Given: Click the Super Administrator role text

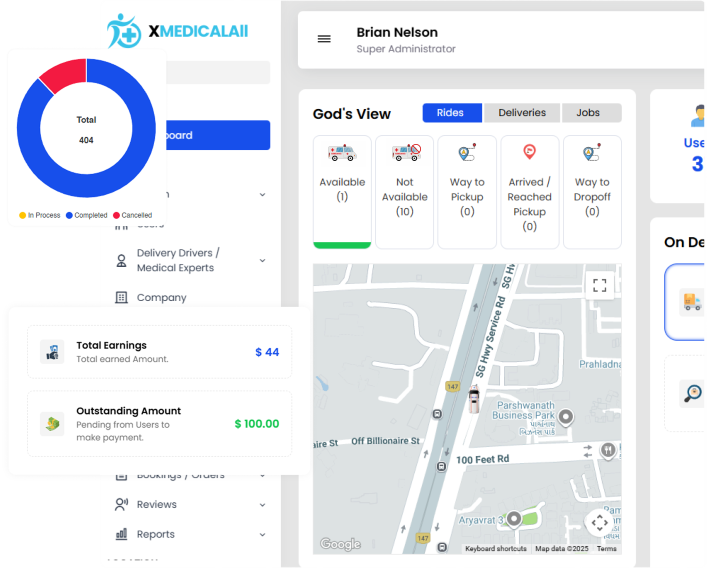Looking at the screenshot, I should pos(406,49).
